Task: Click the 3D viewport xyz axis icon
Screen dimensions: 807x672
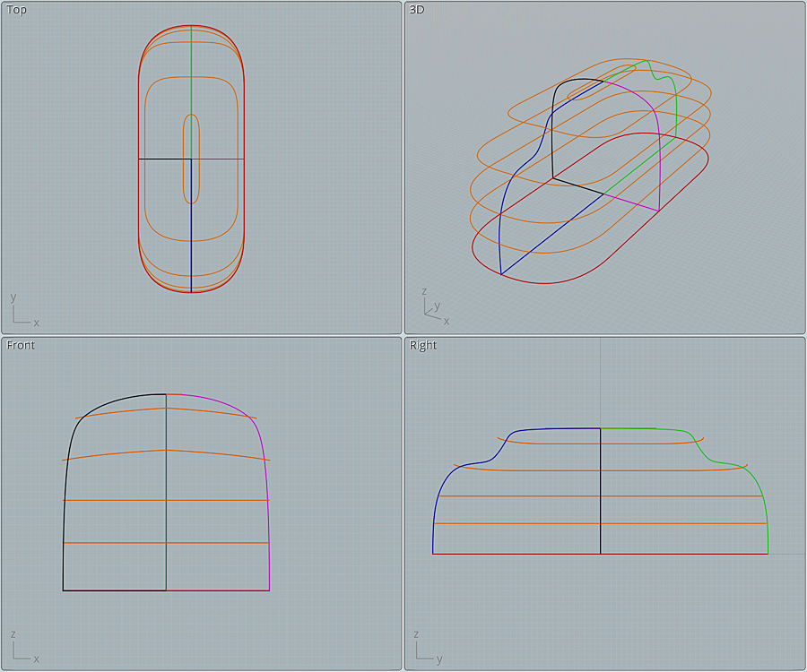Action: click(436, 307)
